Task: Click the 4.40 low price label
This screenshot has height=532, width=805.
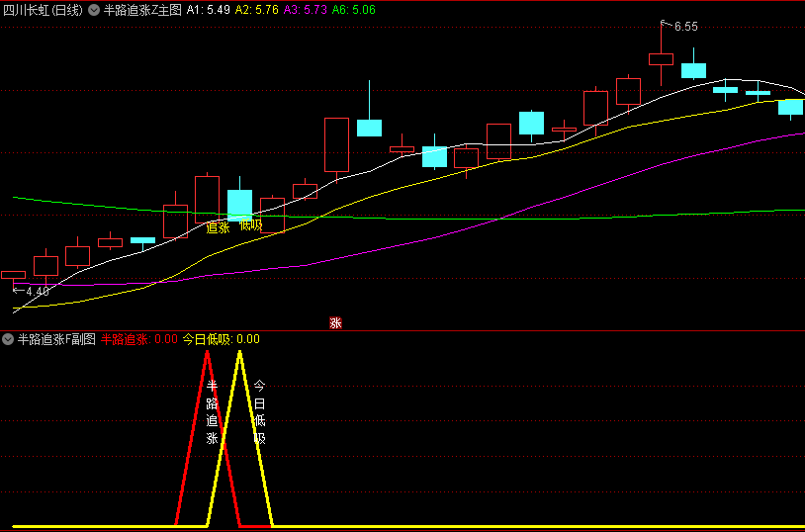Action: click(x=37, y=292)
